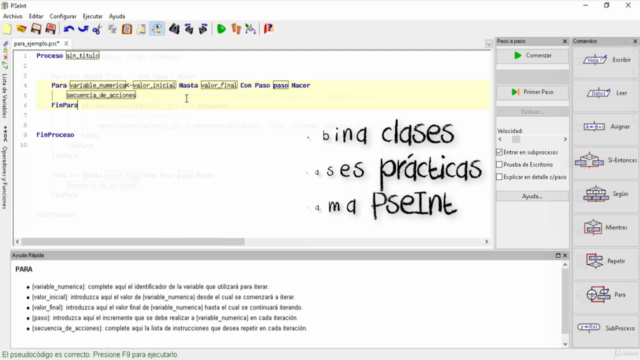Screen dimensions: 640x360
Task: Open Configurar menu
Action: point(63,16)
